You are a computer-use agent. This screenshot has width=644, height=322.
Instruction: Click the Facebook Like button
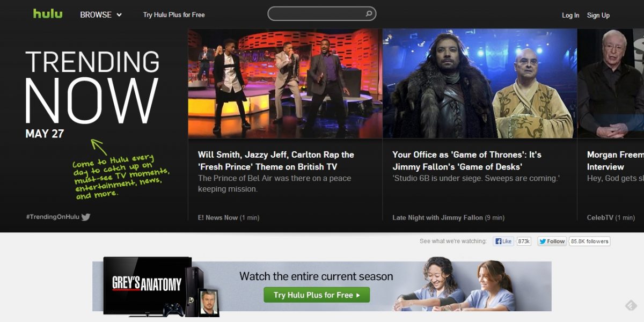tap(503, 241)
